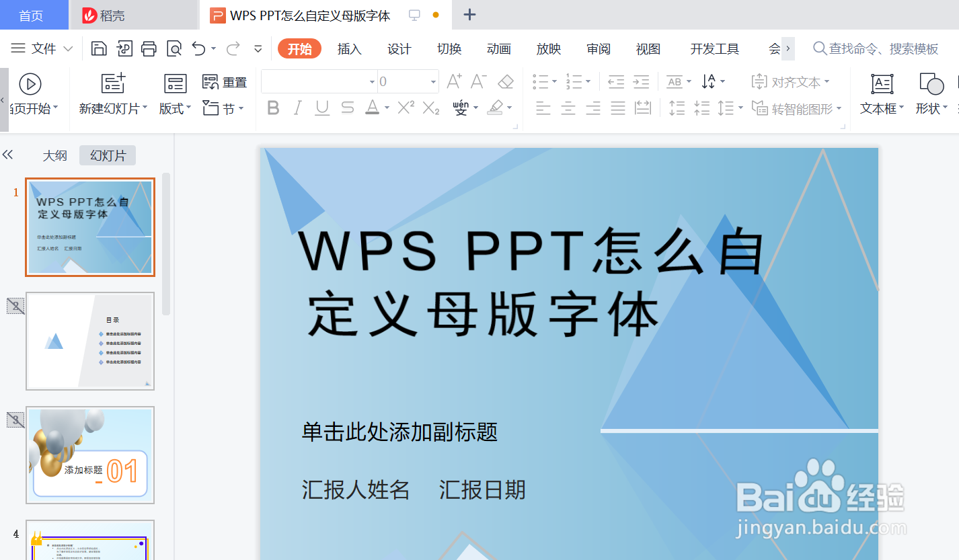Click the Export to PDF icon
The width and height of the screenshot is (959, 560).
click(124, 48)
